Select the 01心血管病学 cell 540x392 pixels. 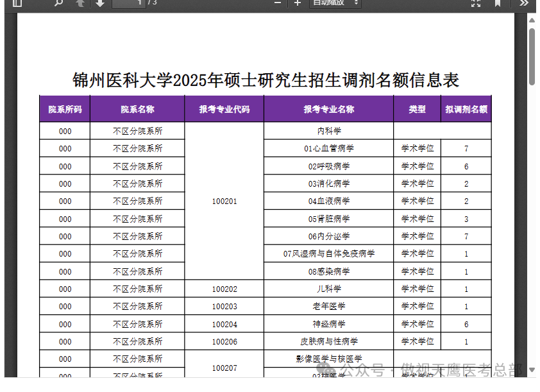[328, 149]
